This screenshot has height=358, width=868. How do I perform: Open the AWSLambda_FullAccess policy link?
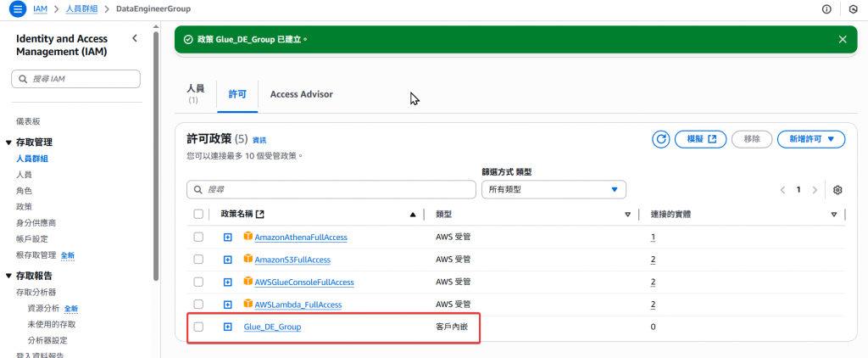point(298,305)
